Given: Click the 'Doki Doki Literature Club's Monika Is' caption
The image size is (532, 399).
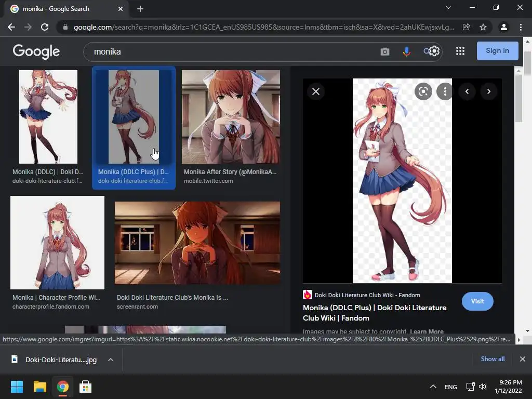Looking at the screenshot, I should click(x=172, y=298).
